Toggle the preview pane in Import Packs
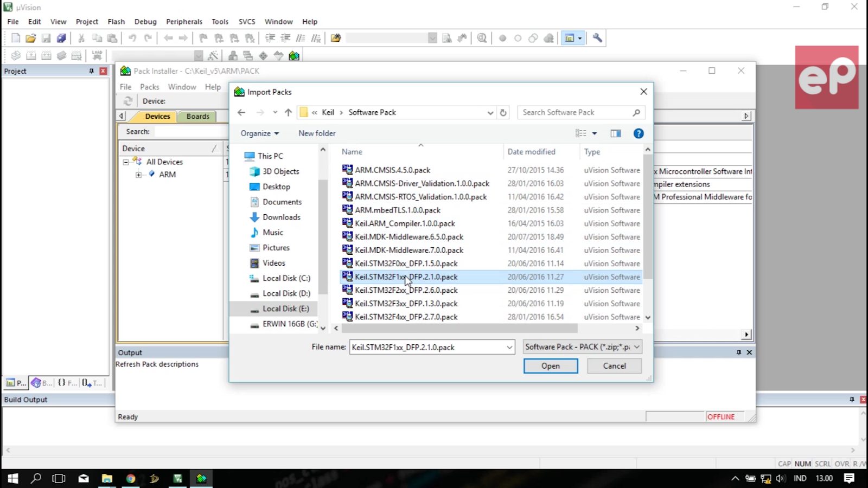This screenshot has width=868, height=488. click(616, 133)
